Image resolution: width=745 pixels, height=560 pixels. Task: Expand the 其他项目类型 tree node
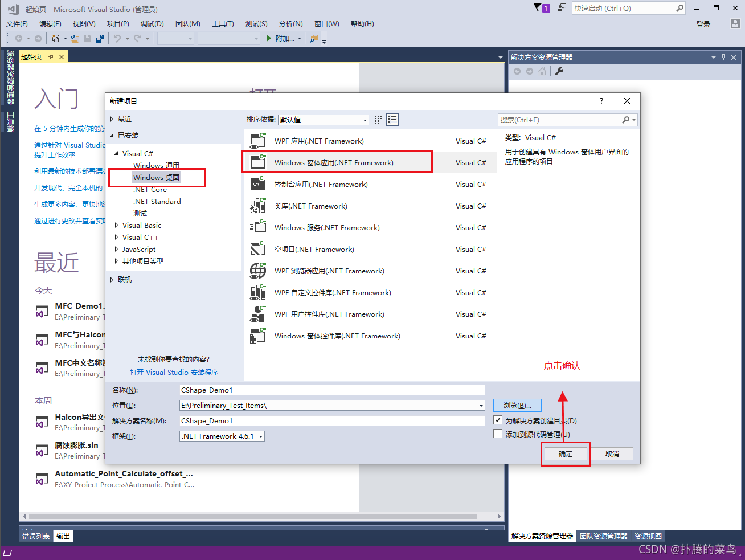click(116, 261)
